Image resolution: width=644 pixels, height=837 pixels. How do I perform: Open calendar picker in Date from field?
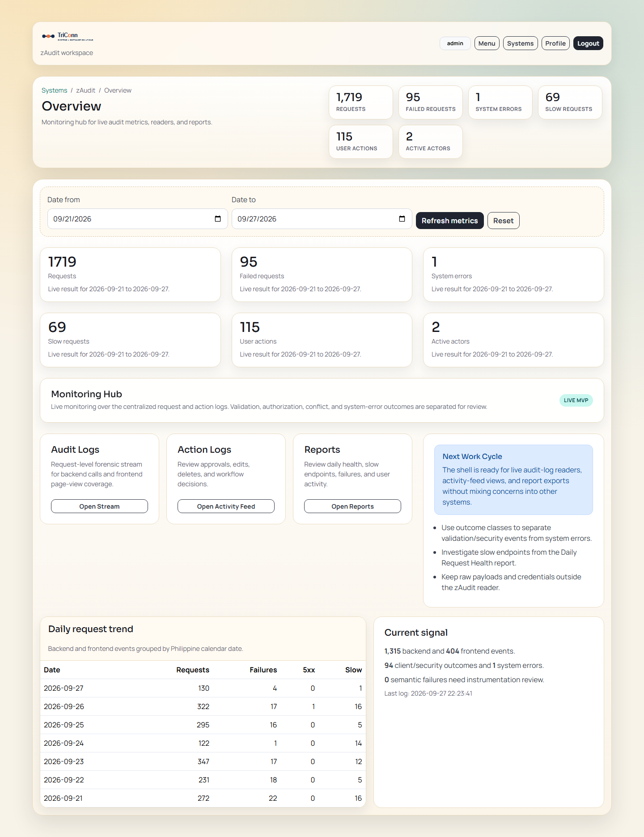pos(218,219)
